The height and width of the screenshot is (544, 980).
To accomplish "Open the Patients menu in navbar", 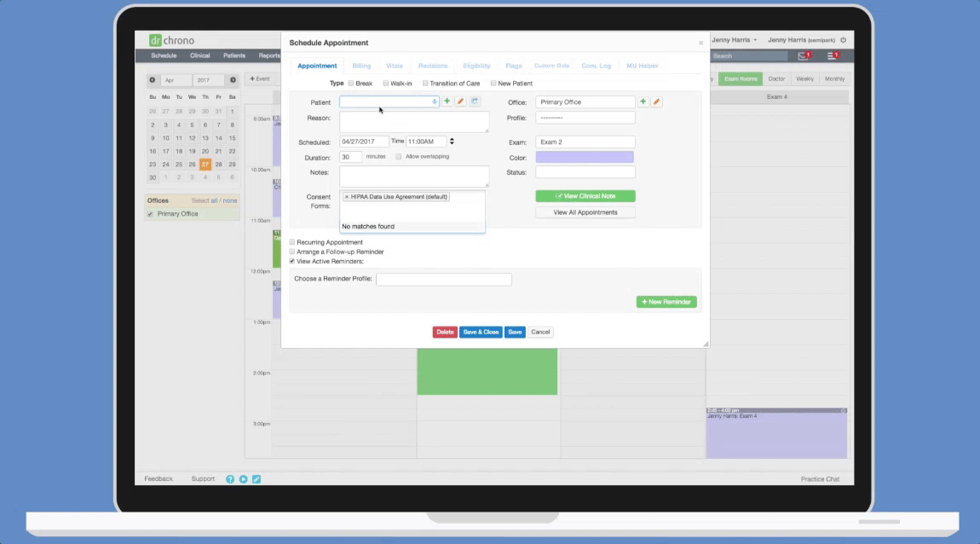I will pos(234,55).
